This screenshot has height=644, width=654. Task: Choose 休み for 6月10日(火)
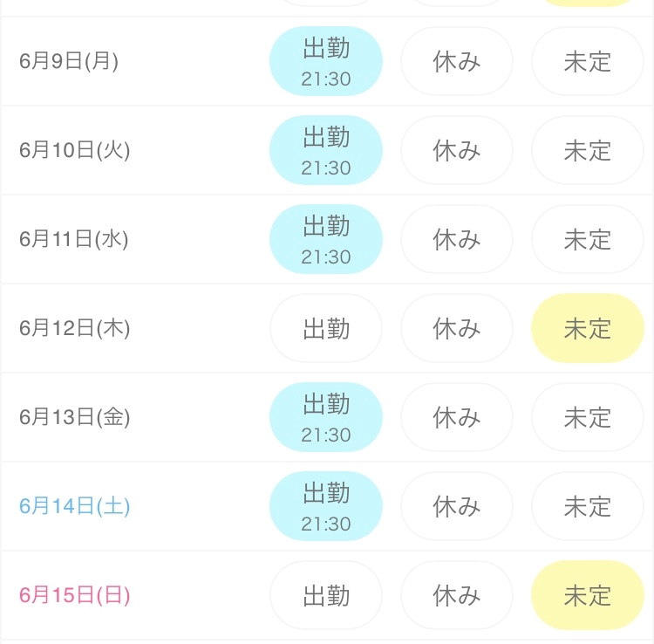pyautogui.click(x=457, y=150)
